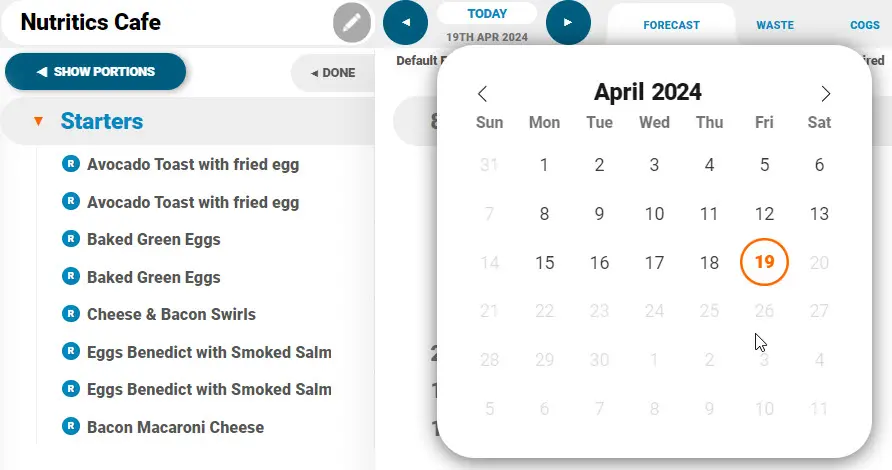
Task: Open the April 2024 month picker
Action: [x=647, y=93]
